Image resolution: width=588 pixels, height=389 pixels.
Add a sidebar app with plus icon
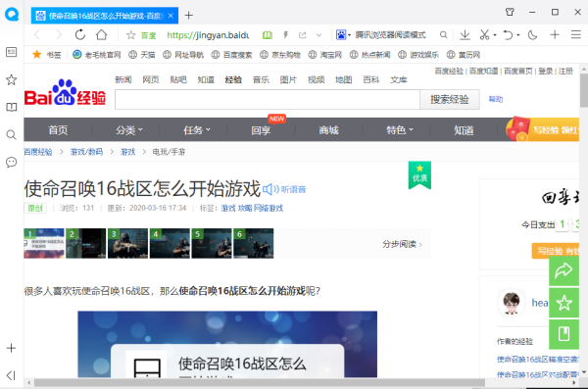click(x=11, y=348)
